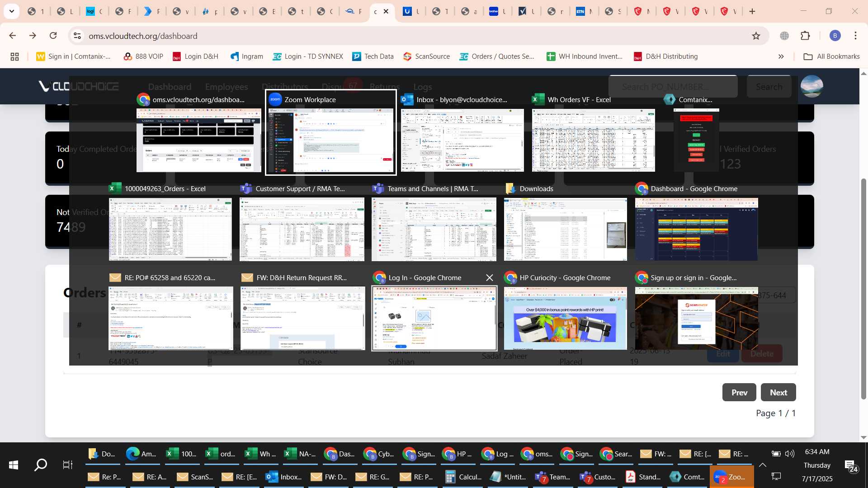
Task: Click the browser Forward arrow
Action: pyautogui.click(x=33, y=36)
